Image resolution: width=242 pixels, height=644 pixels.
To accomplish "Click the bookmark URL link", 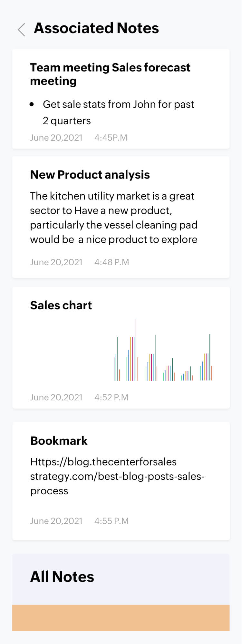I will click(x=117, y=476).
